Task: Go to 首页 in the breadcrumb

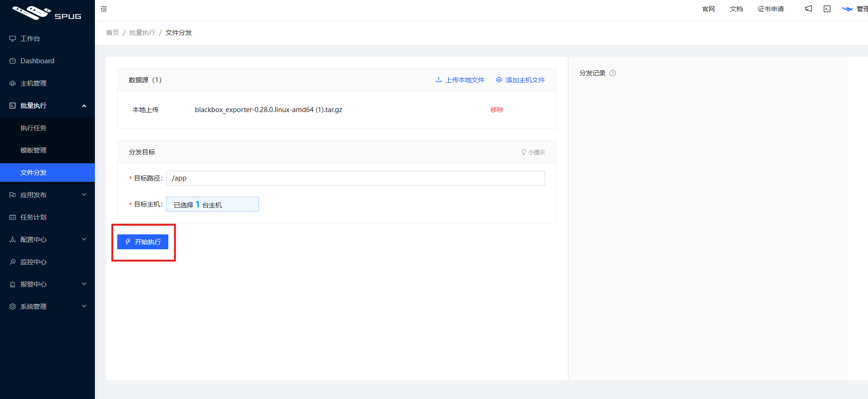Action: click(113, 33)
